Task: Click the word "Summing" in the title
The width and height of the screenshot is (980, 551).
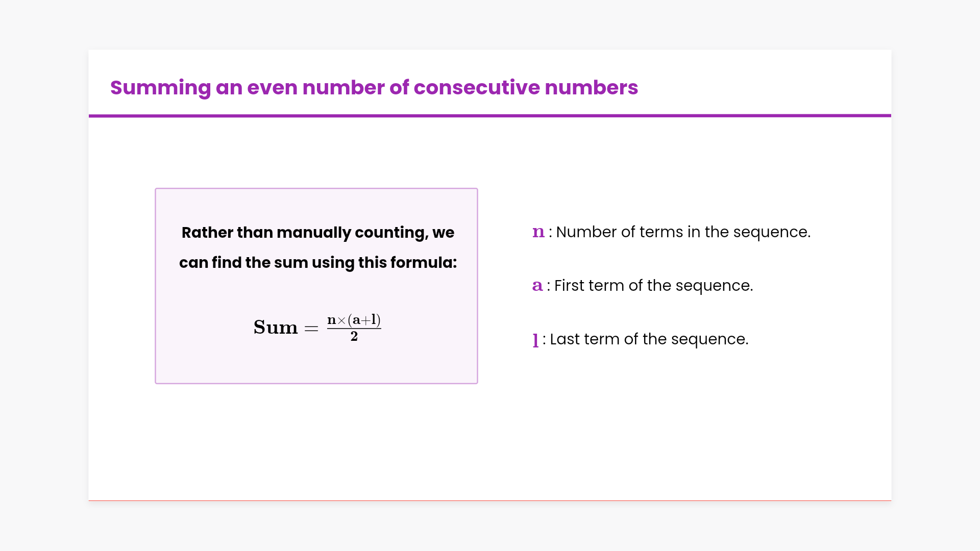Action: (160, 88)
